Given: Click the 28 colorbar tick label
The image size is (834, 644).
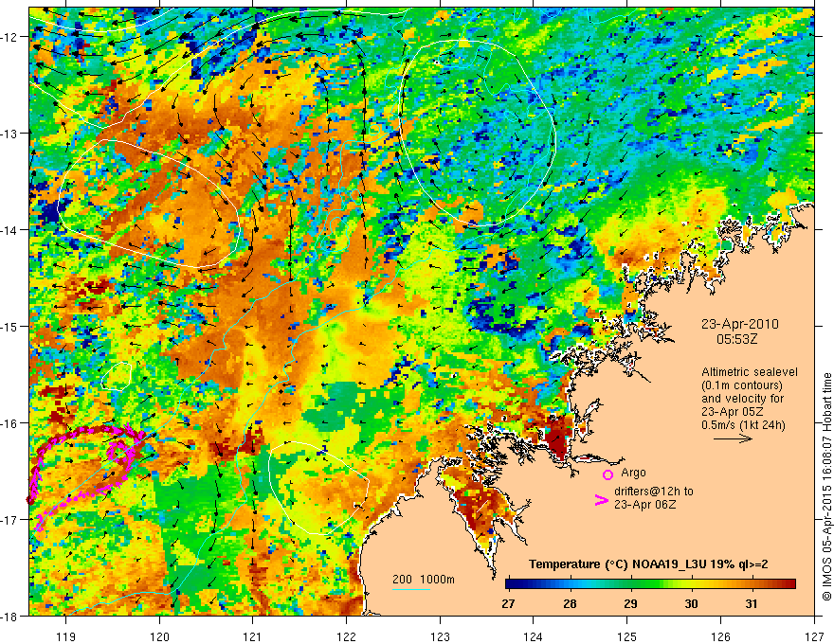Looking at the screenshot, I should click(x=570, y=603).
